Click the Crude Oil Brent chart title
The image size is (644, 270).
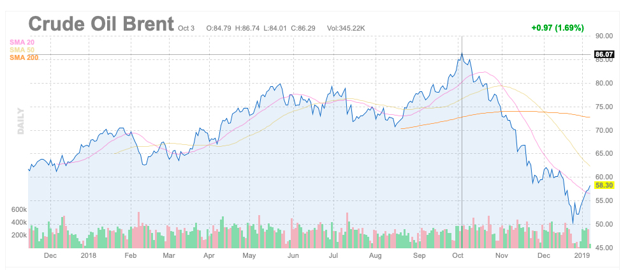coord(101,24)
